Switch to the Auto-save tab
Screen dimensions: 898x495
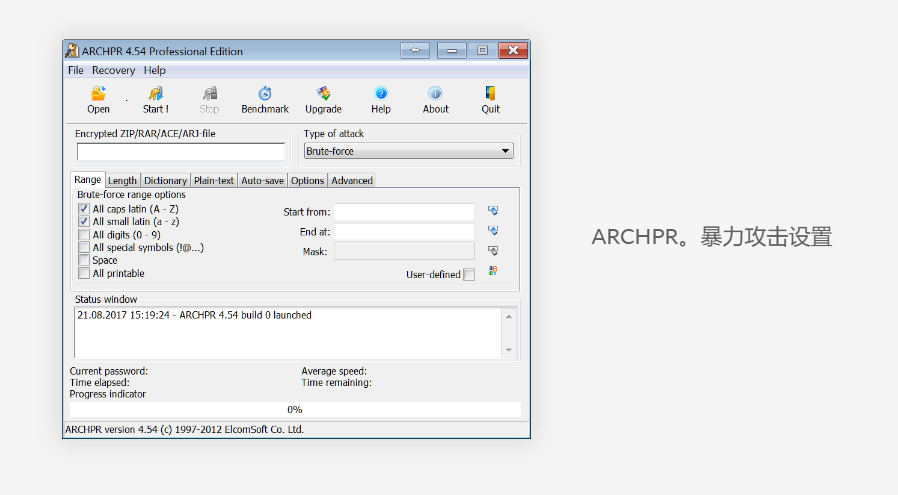coord(262,180)
